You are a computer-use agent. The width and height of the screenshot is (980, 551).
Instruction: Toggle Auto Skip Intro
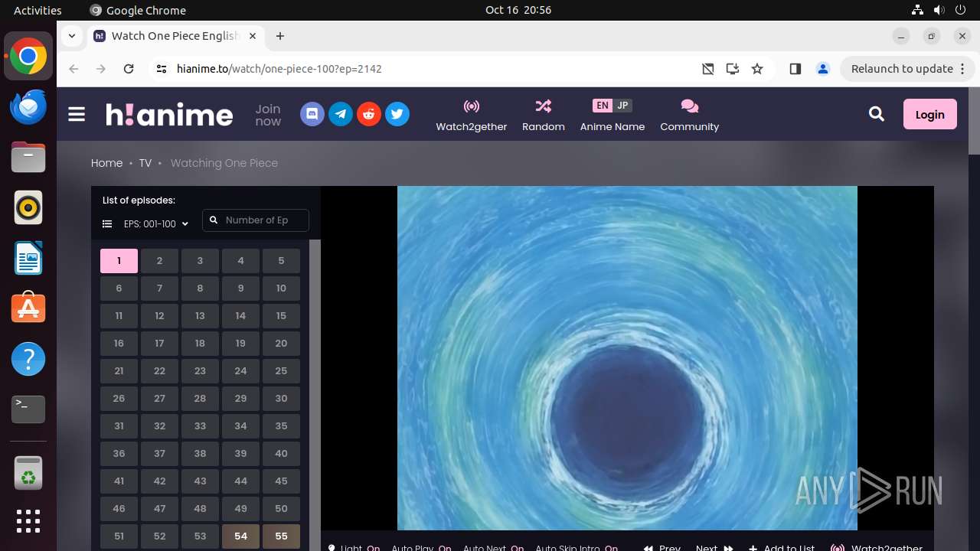577,548
